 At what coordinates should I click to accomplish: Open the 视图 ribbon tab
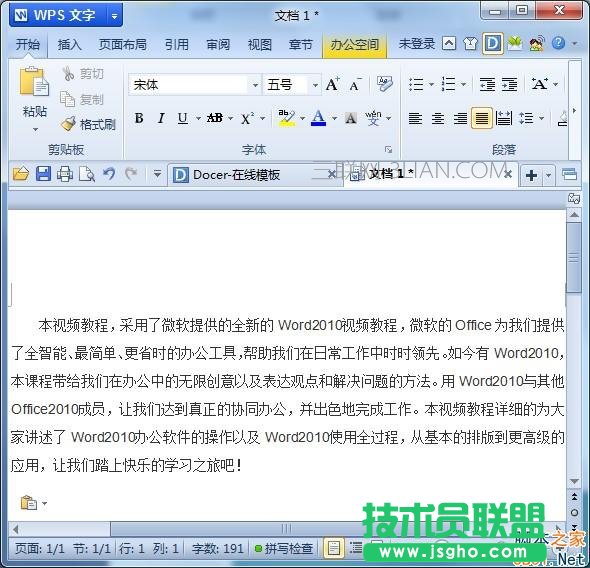coord(260,45)
